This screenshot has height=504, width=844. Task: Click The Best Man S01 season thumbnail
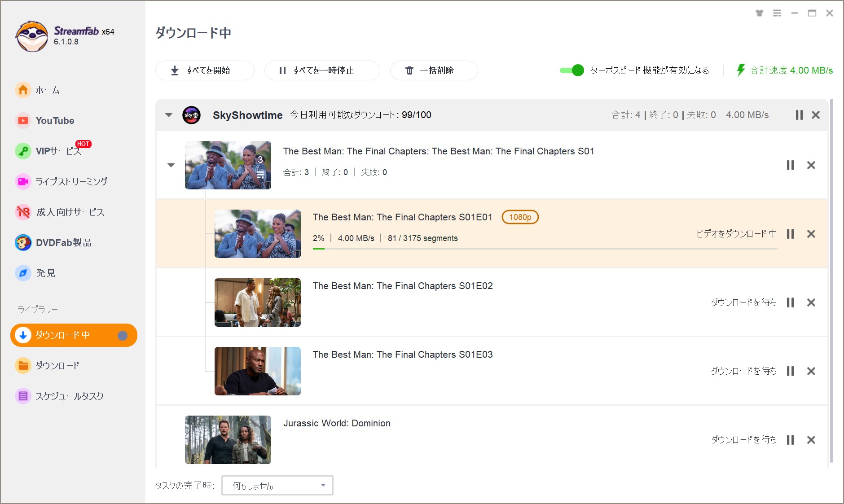[x=228, y=165]
